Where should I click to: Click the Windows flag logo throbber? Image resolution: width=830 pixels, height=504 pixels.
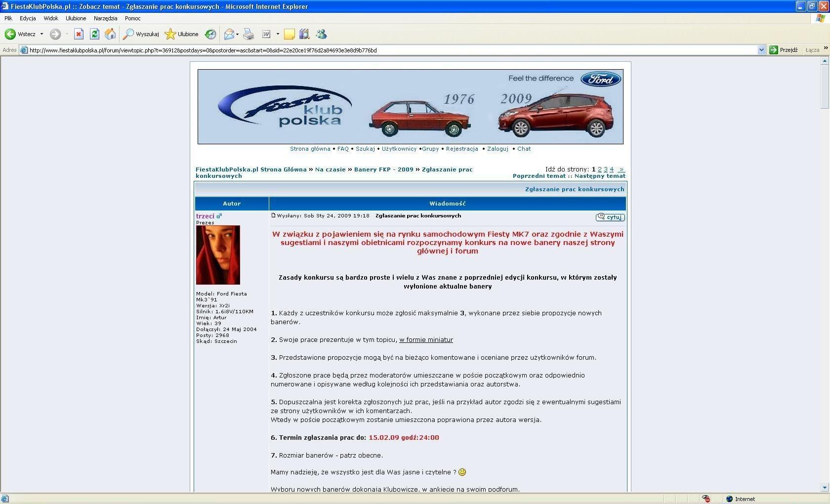pyautogui.click(x=820, y=18)
